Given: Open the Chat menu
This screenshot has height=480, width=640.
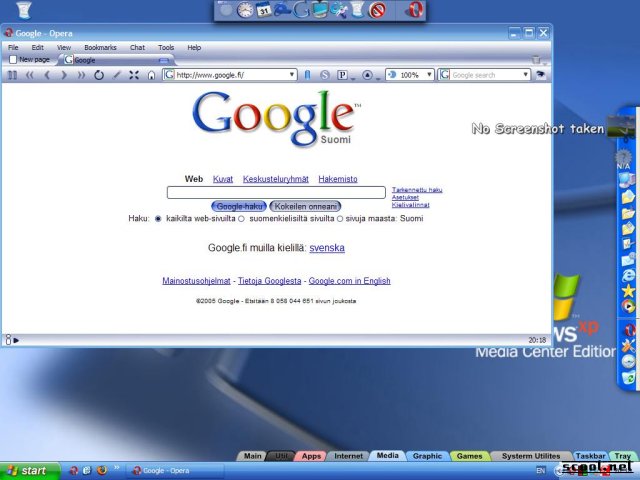Looking at the screenshot, I should pyautogui.click(x=138, y=47).
